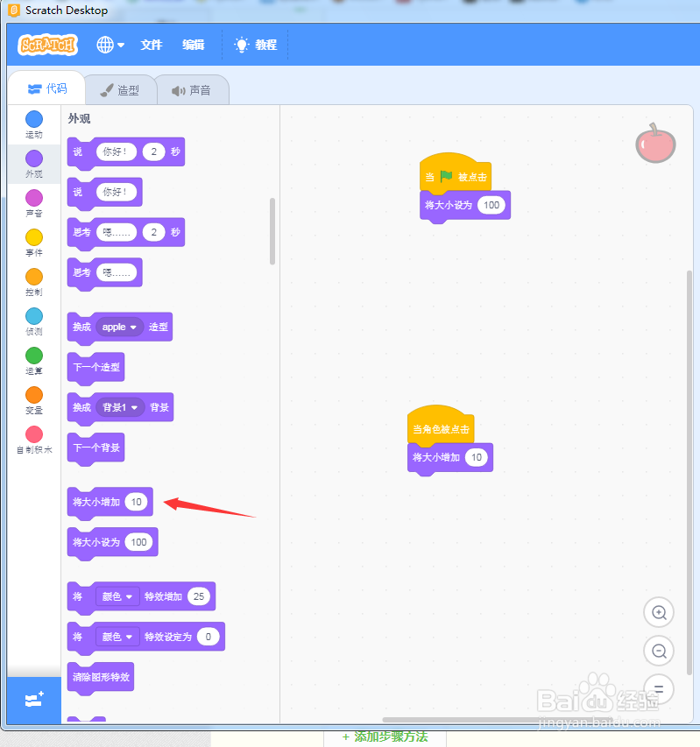The height and width of the screenshot is (747, 700).
Task: Click 你好! field in plain 说 block
Action: point(117,192)
